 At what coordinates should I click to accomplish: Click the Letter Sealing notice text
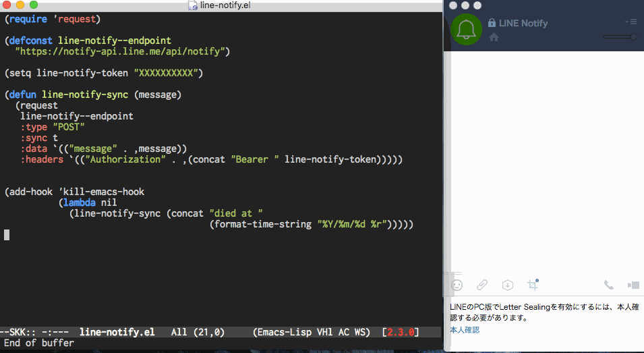tap(544, 313)
